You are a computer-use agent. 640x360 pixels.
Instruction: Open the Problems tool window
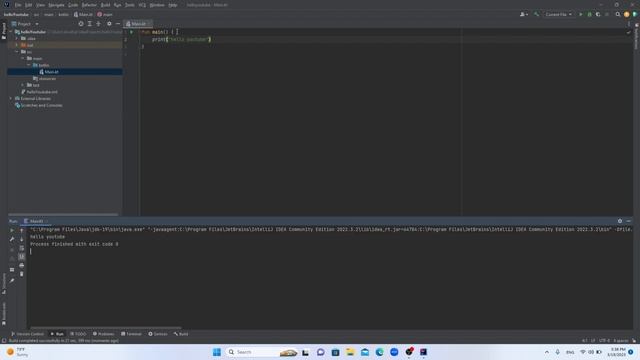(103, 334)
